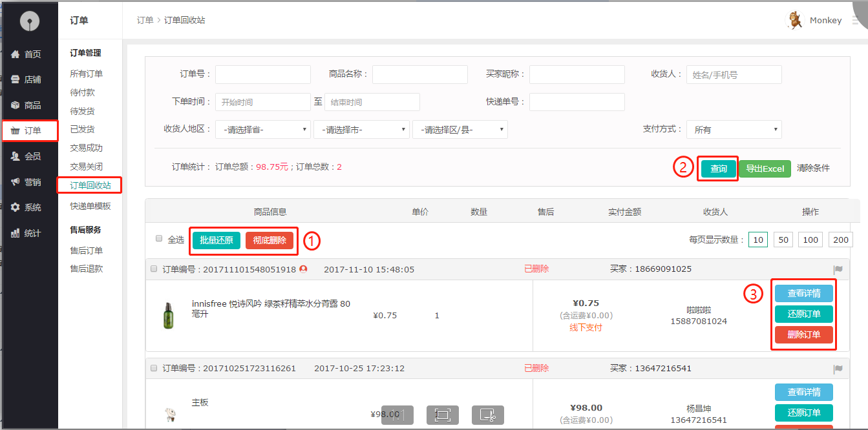
Task: Click the statistics (统计) chart icon
Action: coord(16,233)
